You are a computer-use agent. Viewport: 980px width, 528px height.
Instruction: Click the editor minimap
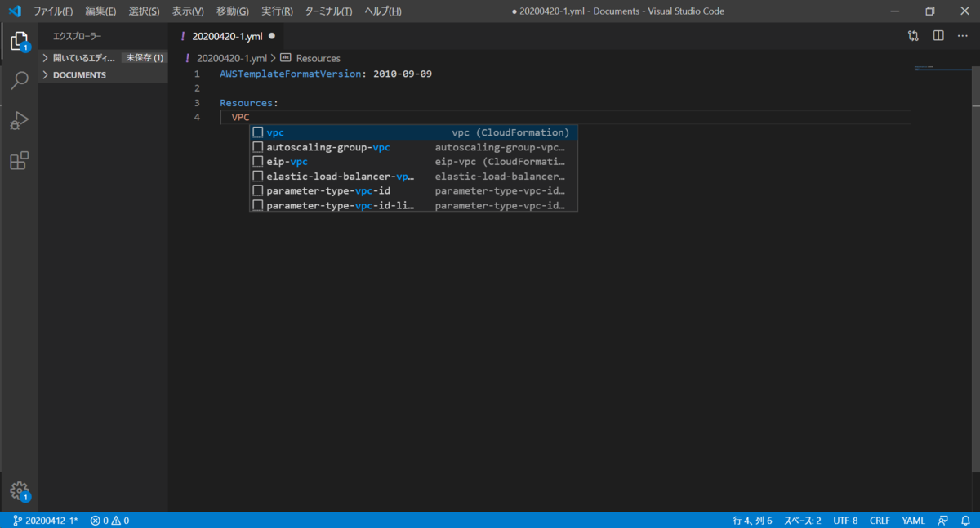click(x=941, y=69)
